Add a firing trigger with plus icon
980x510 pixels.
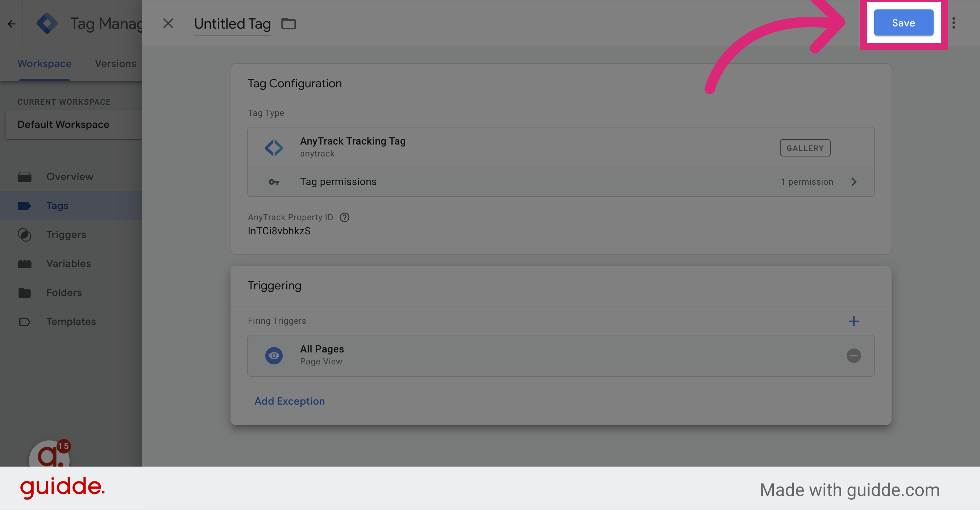click(854, 321)
